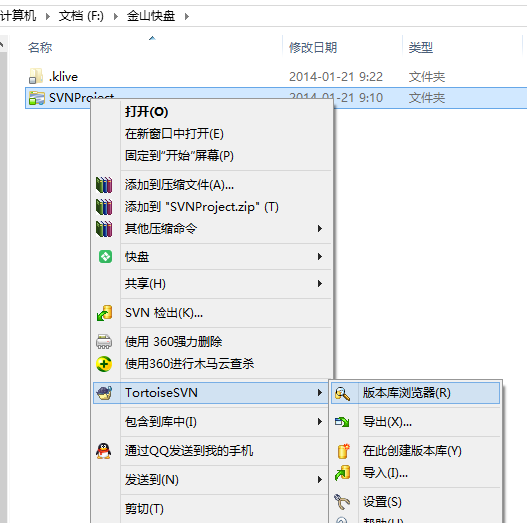Click 文件夹 type in the .klive row

(427, 77)
